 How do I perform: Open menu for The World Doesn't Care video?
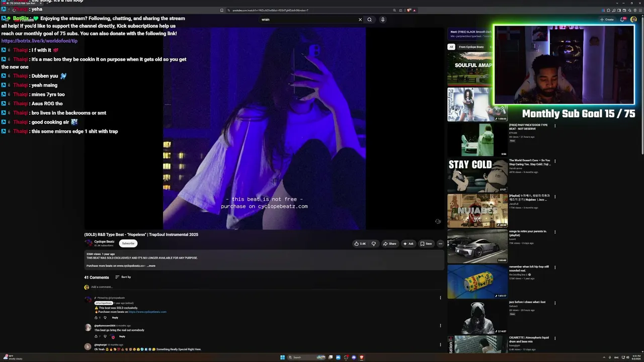pos(555,161)
